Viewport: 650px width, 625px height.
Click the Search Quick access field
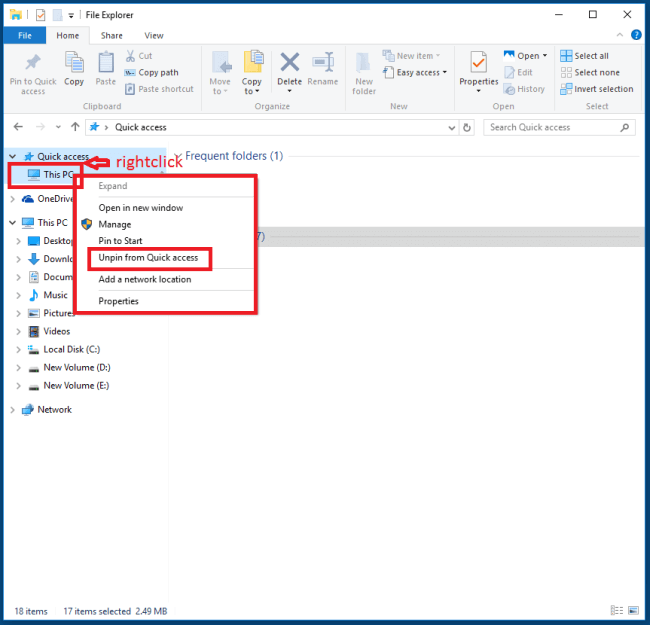559,127
